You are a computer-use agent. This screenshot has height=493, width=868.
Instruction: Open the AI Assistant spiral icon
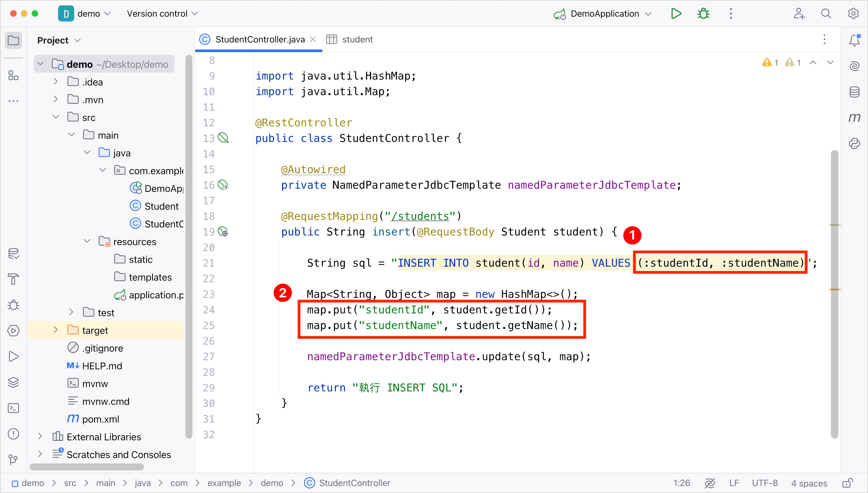pyautogui.click(x=855, y=66)
